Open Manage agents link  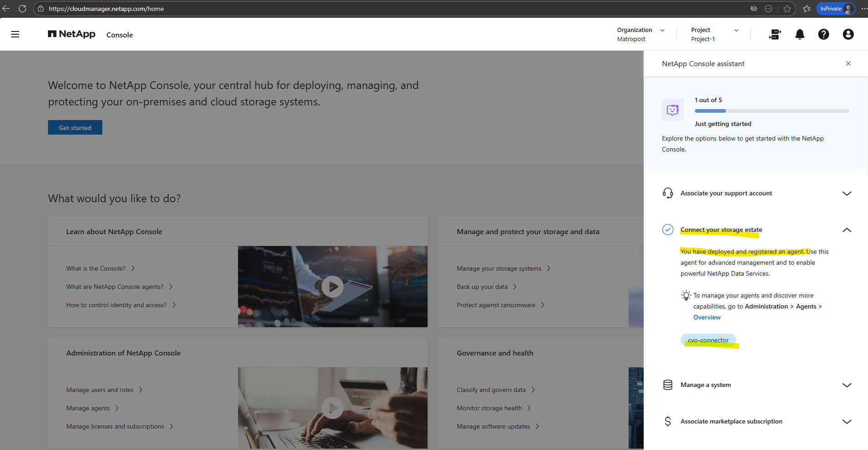[x=93, y=408]
